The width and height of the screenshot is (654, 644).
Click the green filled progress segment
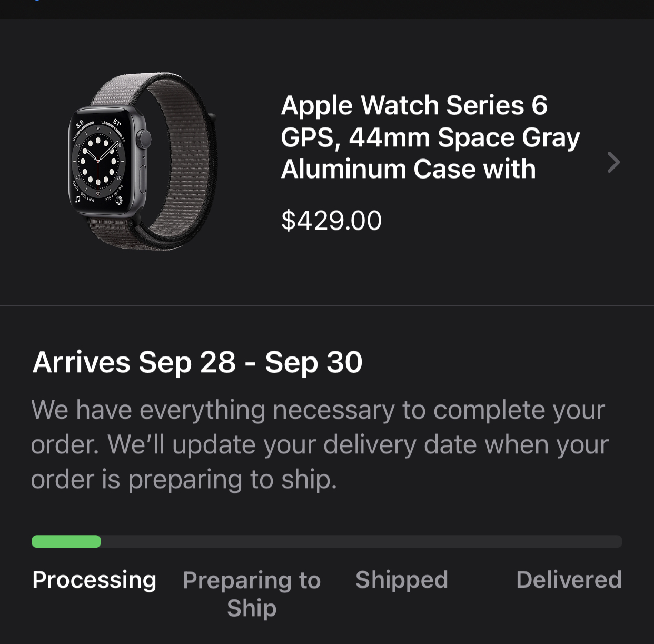(x=66, y=541)
